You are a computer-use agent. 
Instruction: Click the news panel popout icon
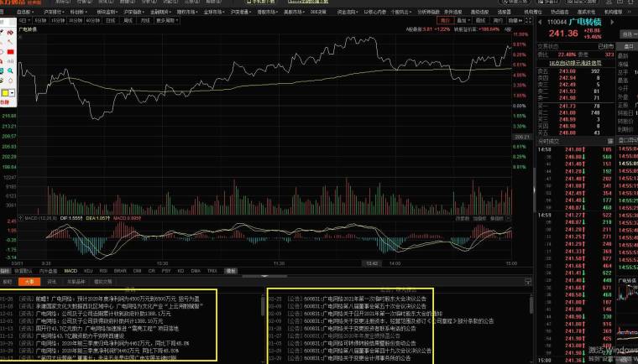528,282
